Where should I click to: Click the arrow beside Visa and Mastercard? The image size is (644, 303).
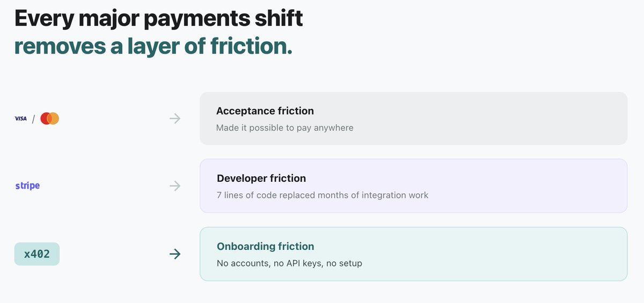click(175, 119)
